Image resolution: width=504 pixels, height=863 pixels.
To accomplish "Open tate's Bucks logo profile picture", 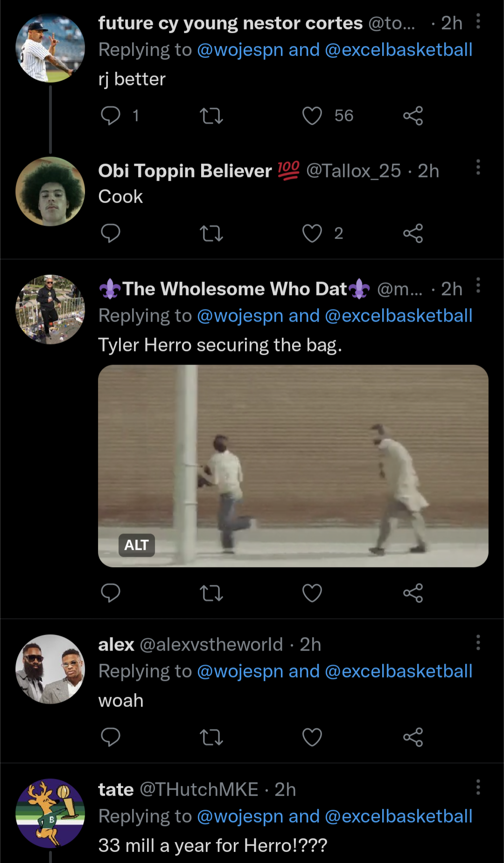I will coord(50,813).
